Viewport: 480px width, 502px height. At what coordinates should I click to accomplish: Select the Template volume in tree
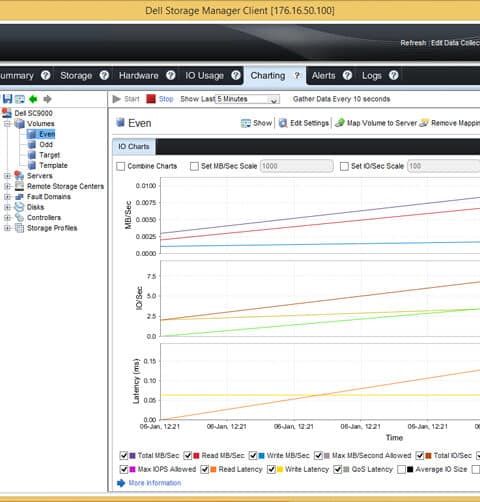(x=53, y=165)
